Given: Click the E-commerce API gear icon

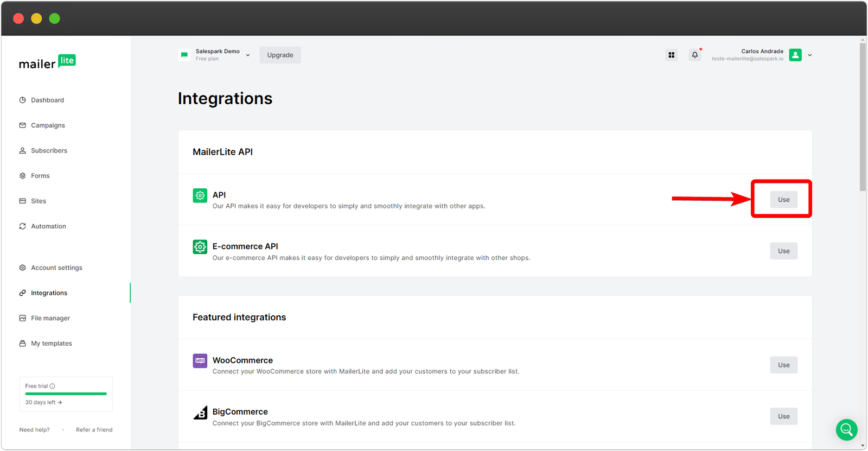Looking at the screenshot, I should point(200,247).
